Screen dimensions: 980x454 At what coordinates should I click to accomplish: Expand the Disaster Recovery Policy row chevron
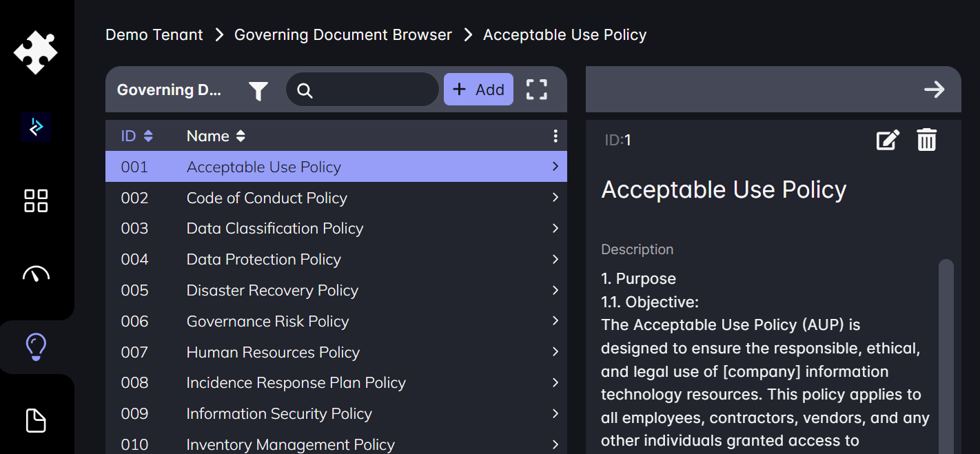[555, 290]
